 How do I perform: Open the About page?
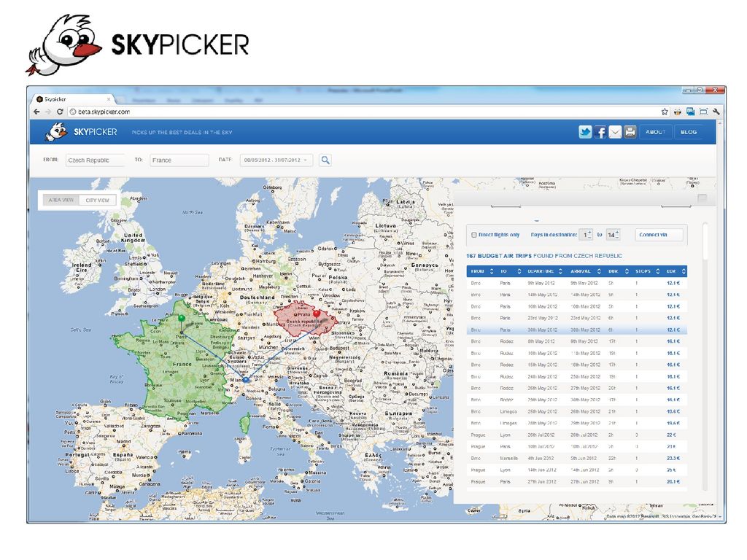click(x=656, y=132)
